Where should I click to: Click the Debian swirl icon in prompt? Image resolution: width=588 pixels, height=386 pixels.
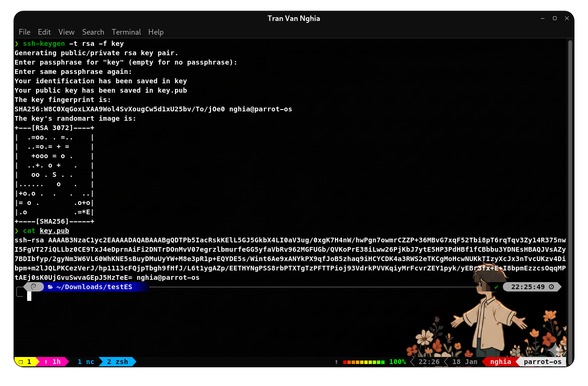34,287
